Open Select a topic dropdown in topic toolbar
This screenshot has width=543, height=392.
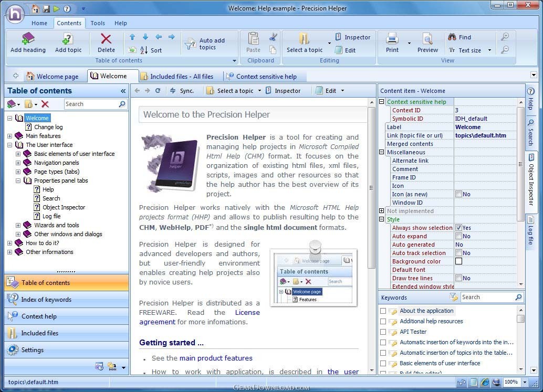[x=259, y=91]
